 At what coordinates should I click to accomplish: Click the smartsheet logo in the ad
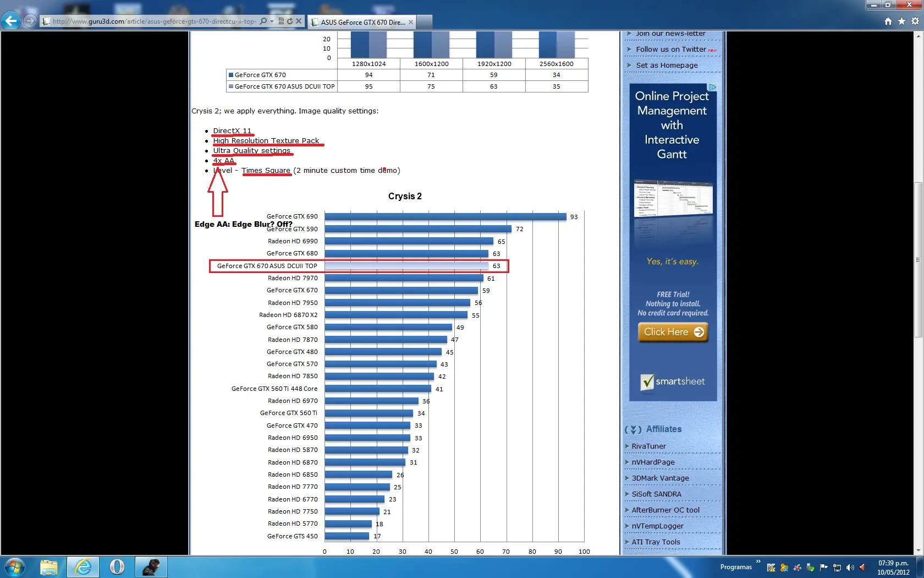click(x=673, y=381)
